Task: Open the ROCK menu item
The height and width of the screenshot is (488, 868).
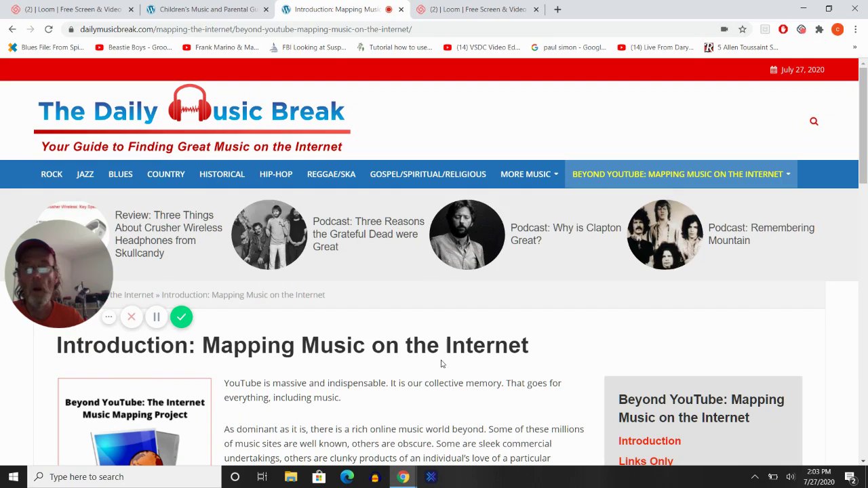Action: point(52,174)
